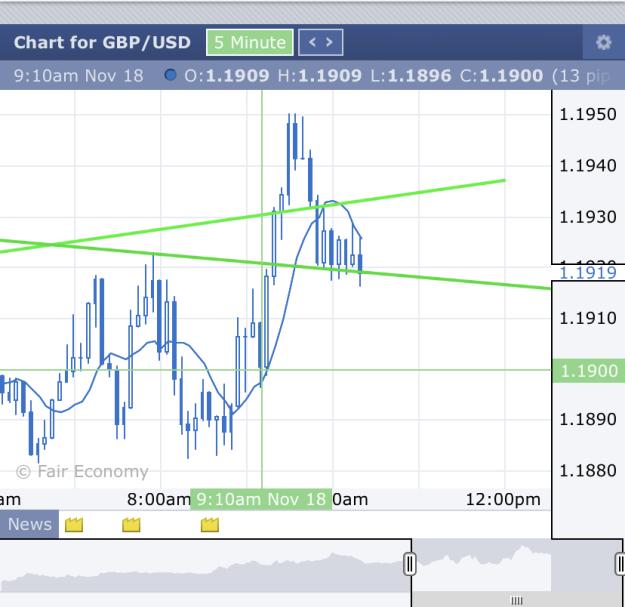
Task: Click the 1.1910 price axis label
Action: (588, 318)
